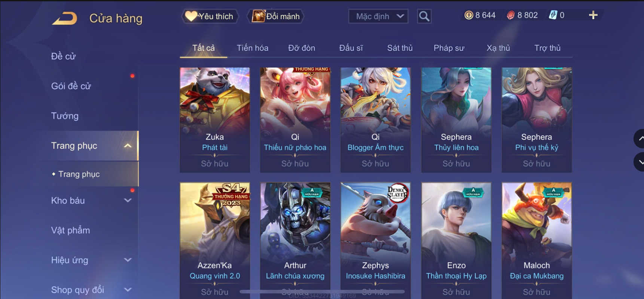The width and height of the screenshot is (644, 299).
Task: Click the Đổi mảnh fragment chest icon
Action: [x=258, y=16]
